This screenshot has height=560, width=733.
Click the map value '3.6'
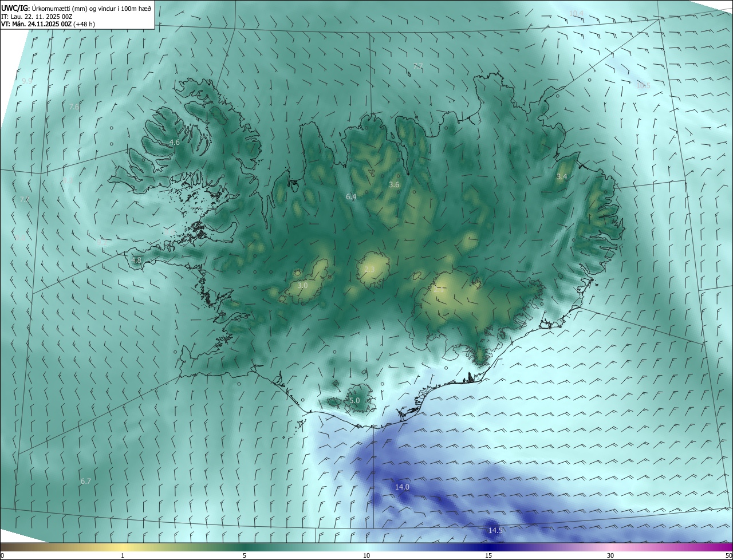click(x=394, y=184)
